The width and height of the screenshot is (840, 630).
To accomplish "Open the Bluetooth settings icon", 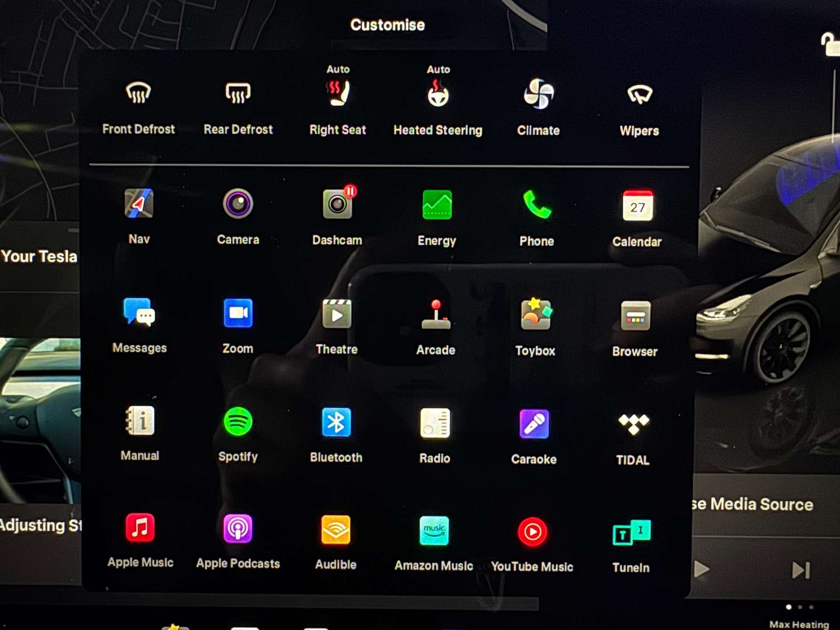I will point(336,422).
